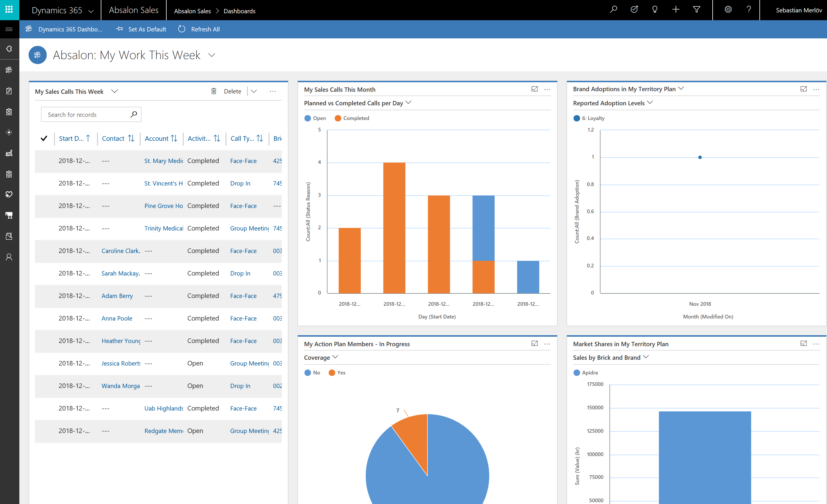Click the target sidebar icon

click(x=10, y=132)
